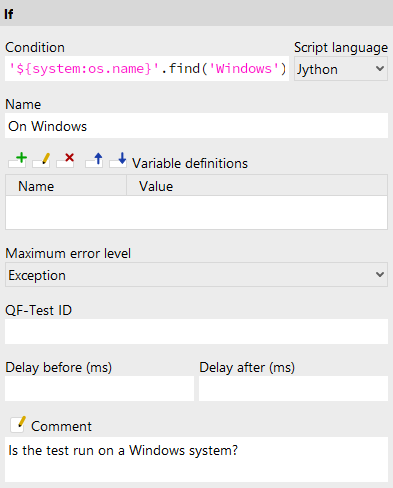
Task: Click the green plus add-variable icon
Action: click(18, 160)
